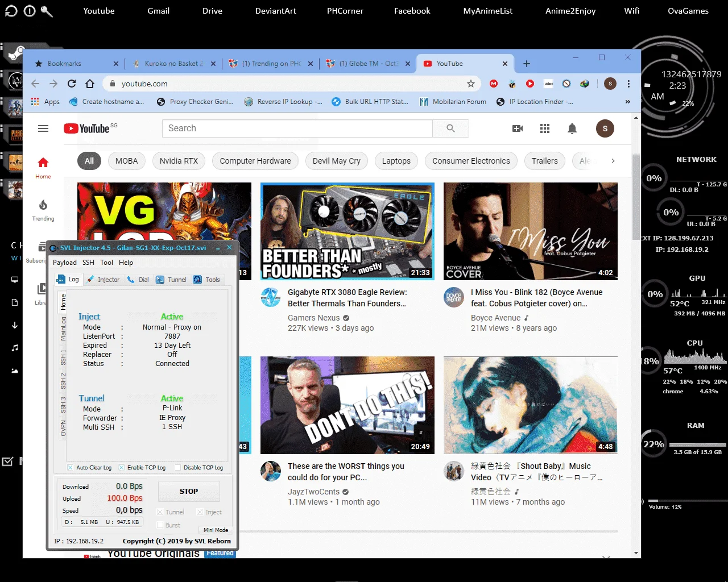This screenshot has height=582, width=728.
Task: Click the STOP button in SVL Injector
Action: [x=189, y=492]
